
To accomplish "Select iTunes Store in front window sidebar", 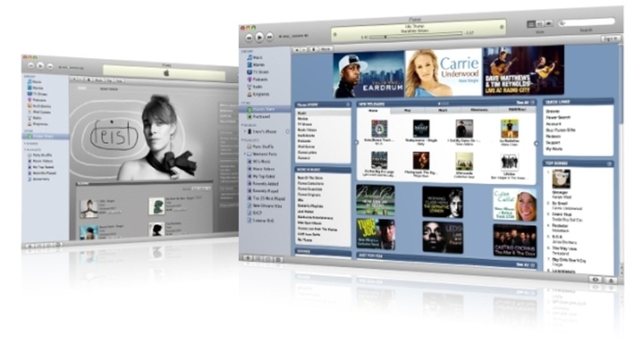I will tap(265, 109).
